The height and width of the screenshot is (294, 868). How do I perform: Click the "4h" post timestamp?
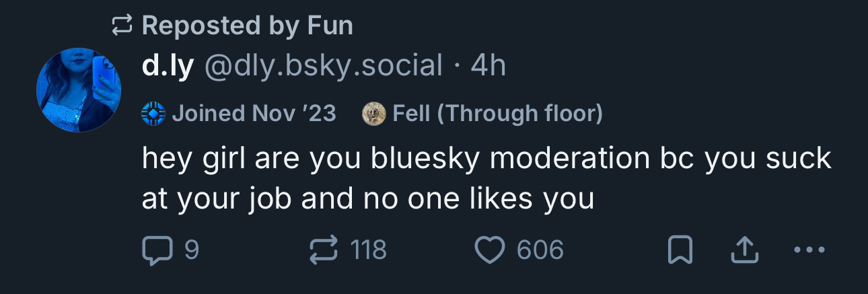[489, 66]
